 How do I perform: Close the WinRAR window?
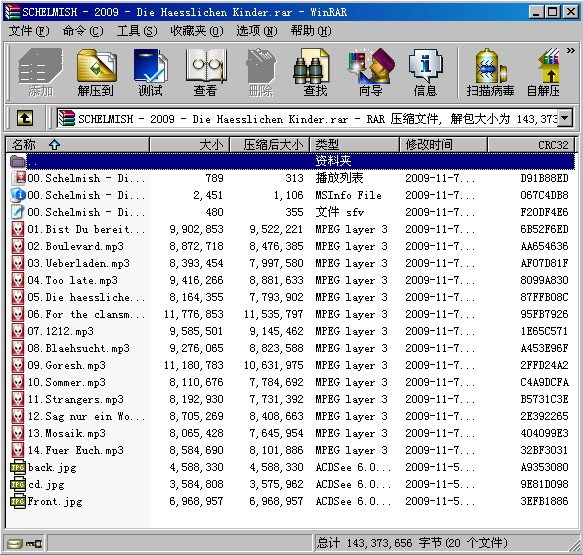(x=571, y=12)
